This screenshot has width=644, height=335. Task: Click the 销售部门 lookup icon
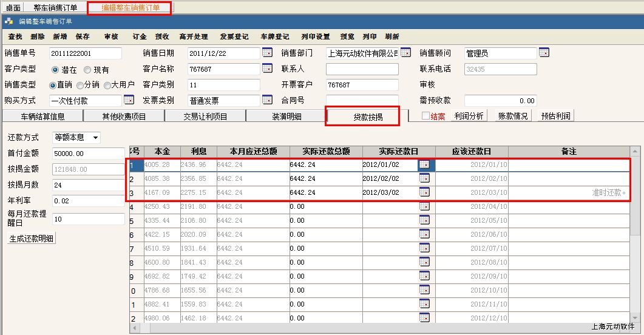point(405,53)
